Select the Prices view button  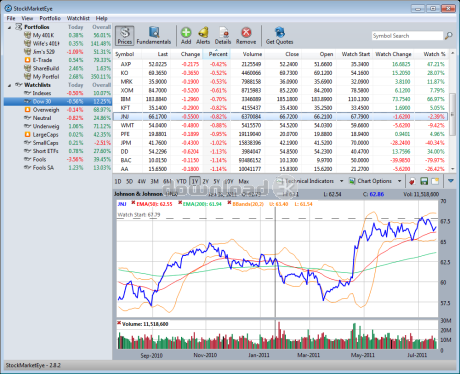[125, 35]
